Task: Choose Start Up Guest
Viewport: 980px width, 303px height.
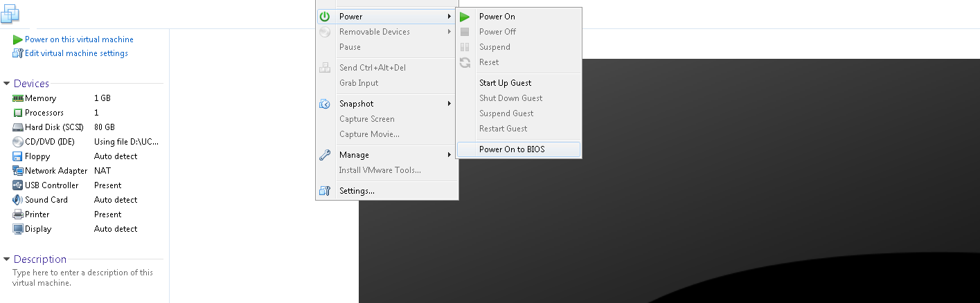Action: pos(519,83)
